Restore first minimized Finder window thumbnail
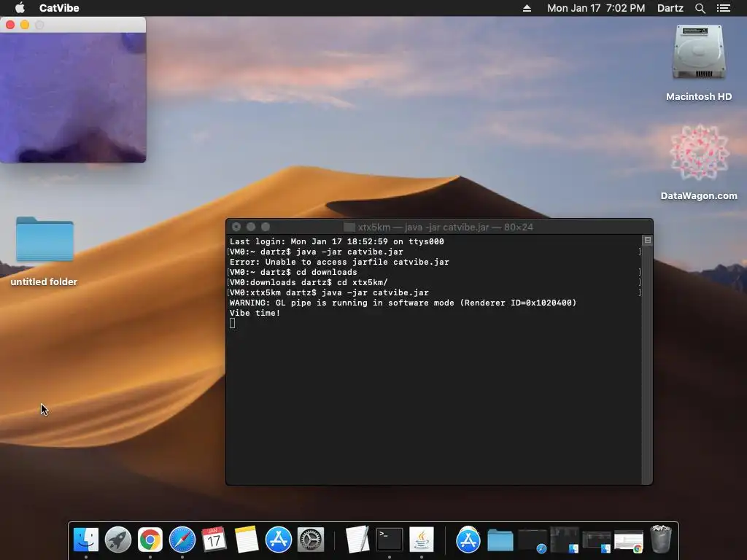 (x=565, y=540)
